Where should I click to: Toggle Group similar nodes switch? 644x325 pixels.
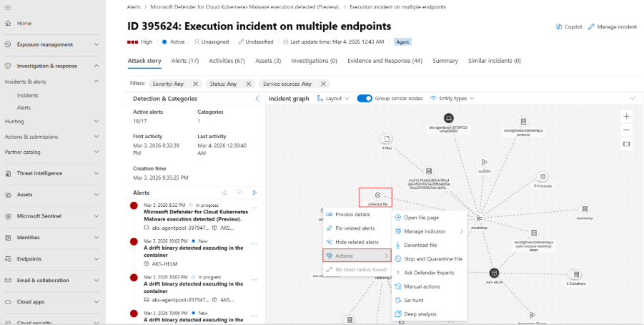(x=365, y=98)
